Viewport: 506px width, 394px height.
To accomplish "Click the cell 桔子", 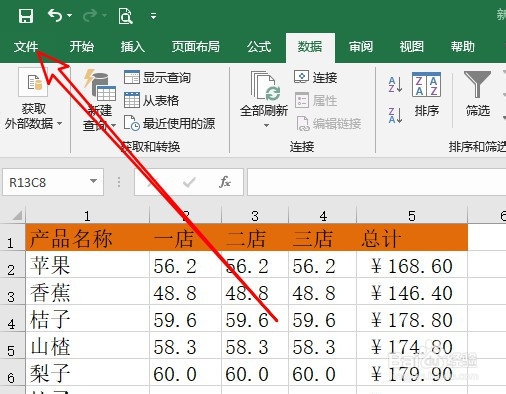I will coord(87,319).
